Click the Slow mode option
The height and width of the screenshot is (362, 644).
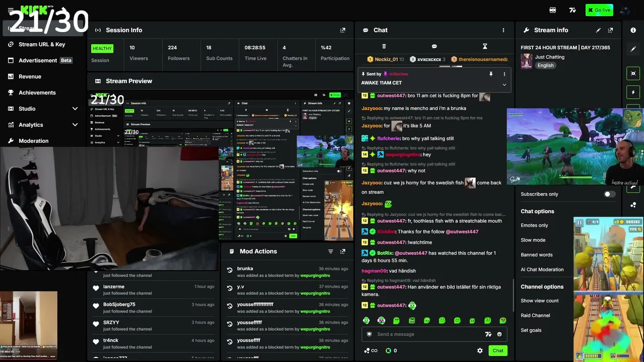pos(533,240)
